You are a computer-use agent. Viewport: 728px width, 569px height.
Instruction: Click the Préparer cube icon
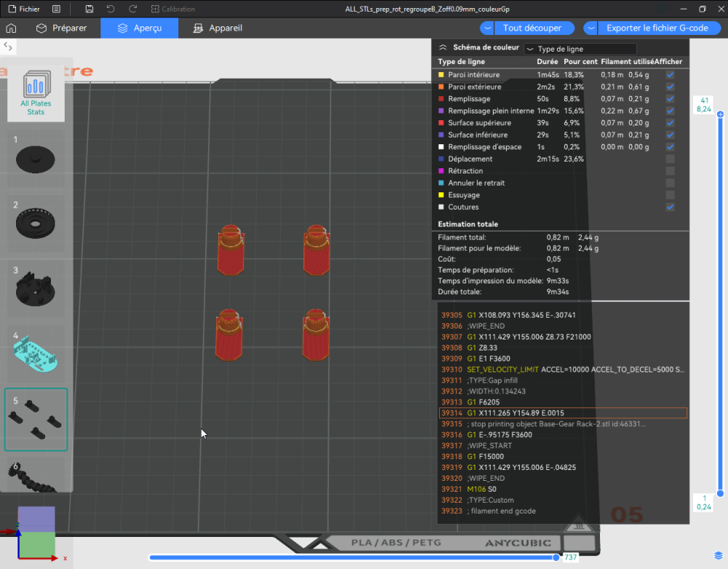41,28
